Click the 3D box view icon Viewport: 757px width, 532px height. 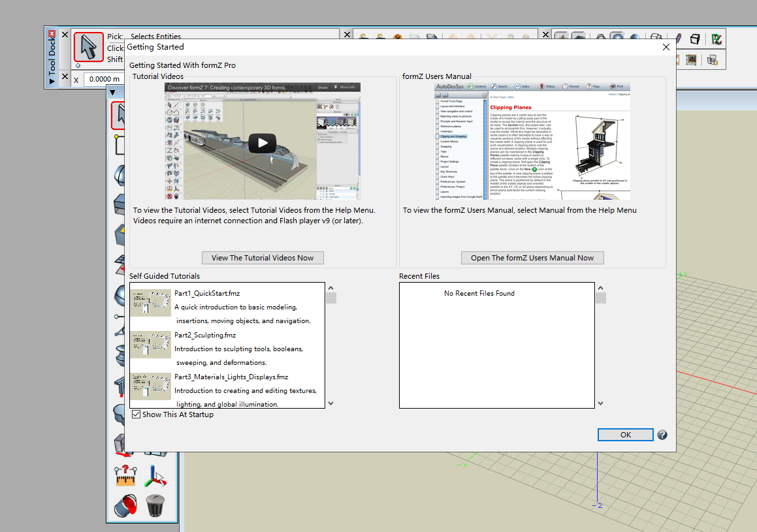[x=695, y=39]
